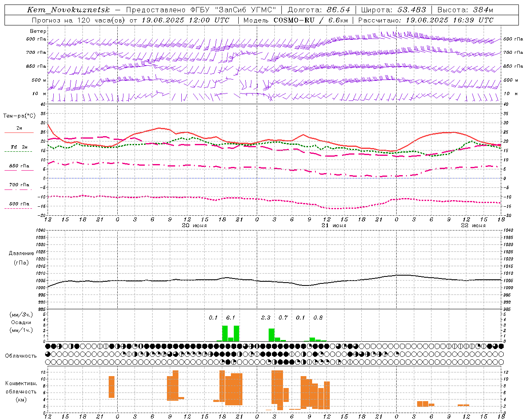Click the "Облачность" cloud cover label
This screenshot has height=420, width=525.
(21, 356)
